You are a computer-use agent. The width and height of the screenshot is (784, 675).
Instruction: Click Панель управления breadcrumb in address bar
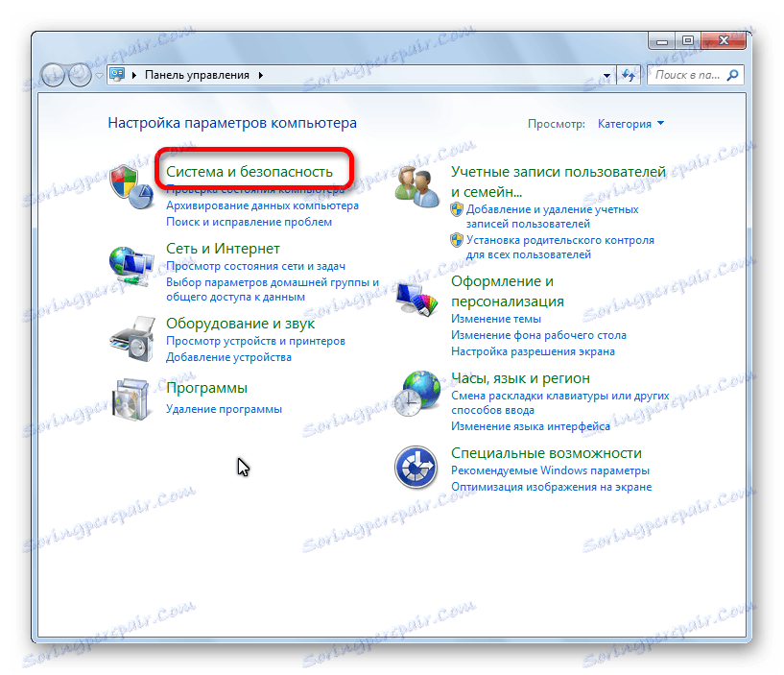coord(197,75)
